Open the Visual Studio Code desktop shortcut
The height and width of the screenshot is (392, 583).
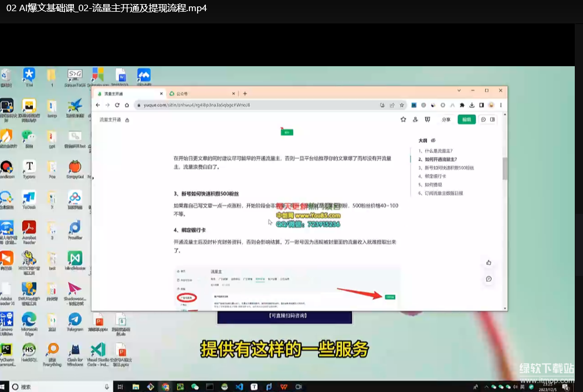coord(98,355)
